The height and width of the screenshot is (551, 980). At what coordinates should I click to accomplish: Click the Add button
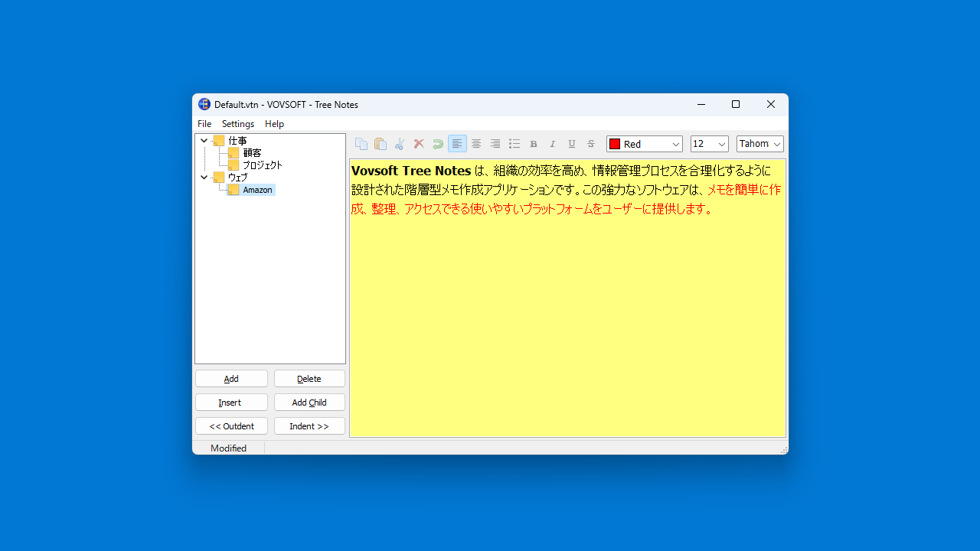point(231,379)
